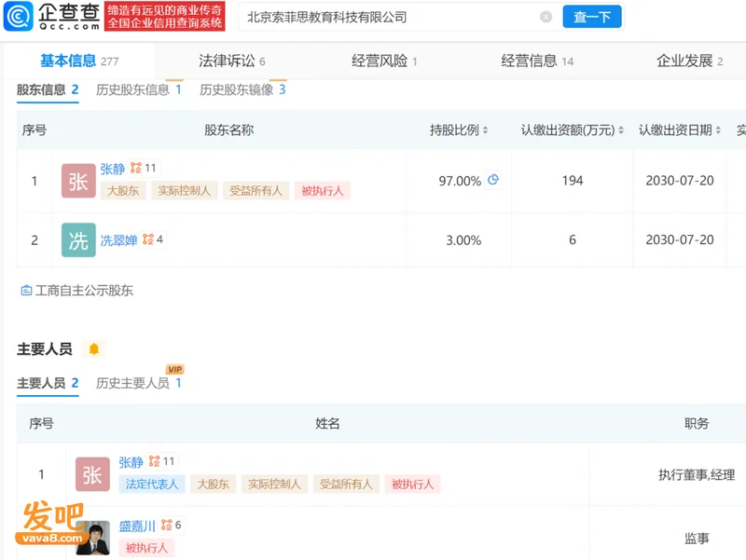Switch to the 经营风险 tab
The height and width of the screenshot is (560, 746).
(x=384, y=61)
